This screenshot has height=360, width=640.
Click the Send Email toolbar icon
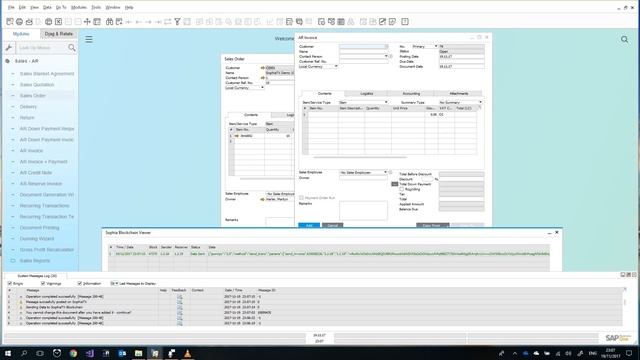(29, 22)
